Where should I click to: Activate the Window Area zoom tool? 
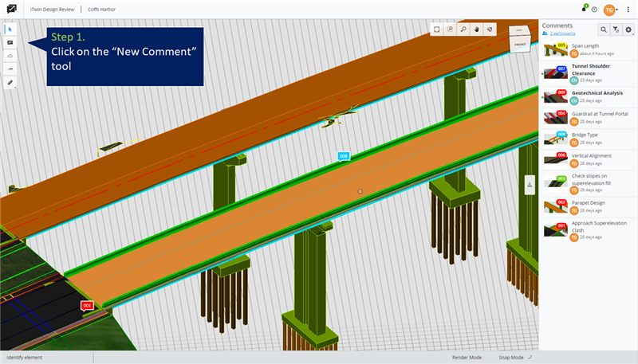(450, 29)
